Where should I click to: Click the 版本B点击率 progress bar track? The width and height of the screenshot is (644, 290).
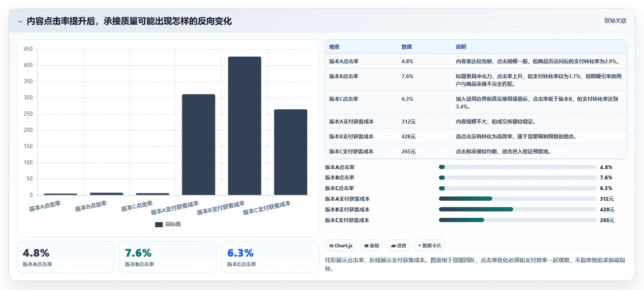518,178
